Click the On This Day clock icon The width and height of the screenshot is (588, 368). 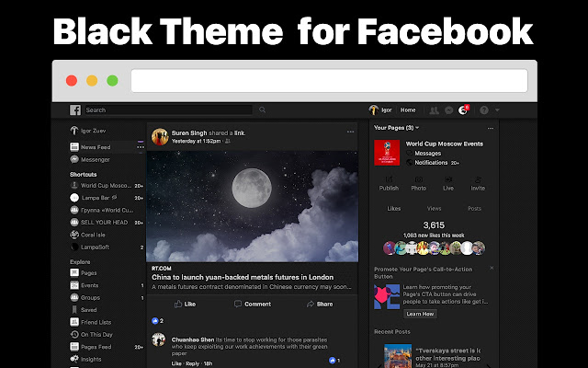[74, 334]
